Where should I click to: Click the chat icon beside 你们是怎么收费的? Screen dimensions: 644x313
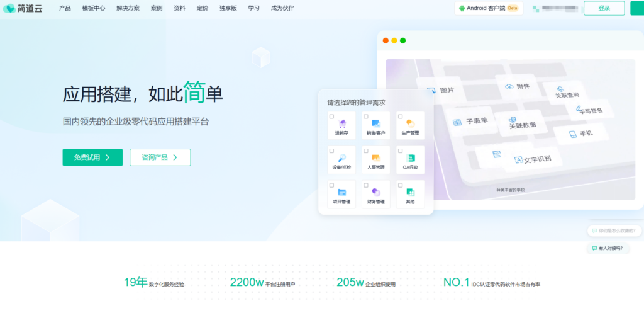pyautogui.click(x=594, y=230)
